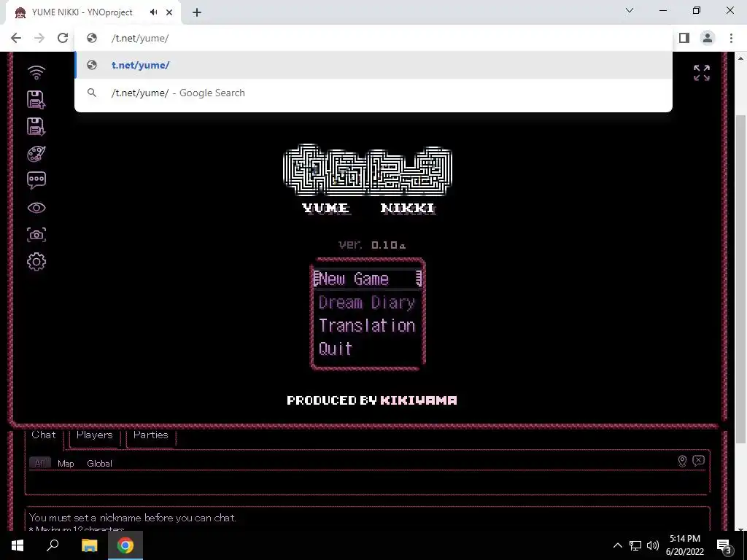Image resolution: width=747 pixels, height=560 pixels.
Task: Select the Global chat filter
Action: [99, 463]
